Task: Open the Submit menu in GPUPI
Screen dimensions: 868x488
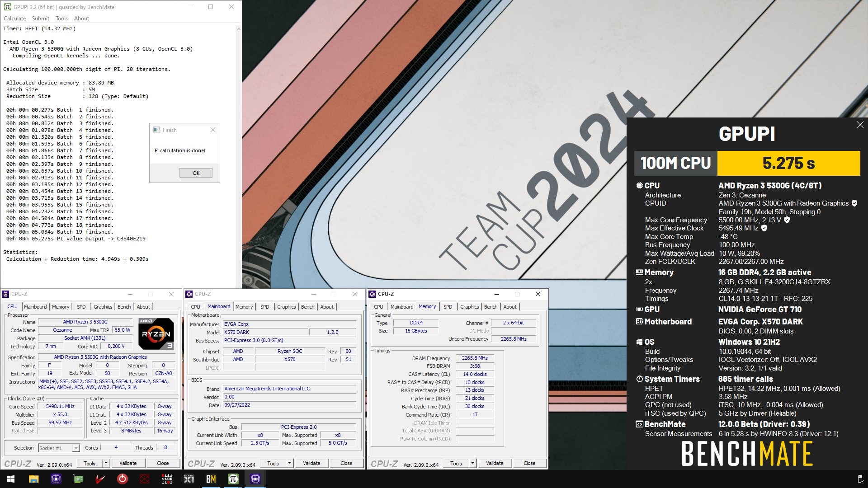Action: coord(41,19)
